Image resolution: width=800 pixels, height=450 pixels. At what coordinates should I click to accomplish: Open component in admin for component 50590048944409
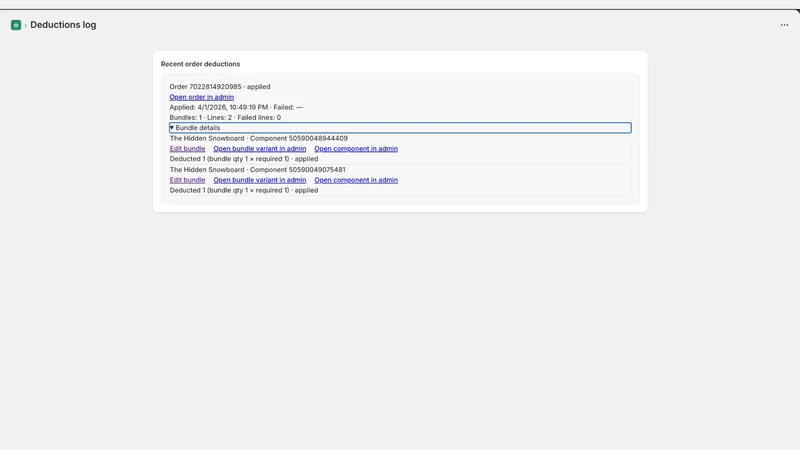coord(356,148)
